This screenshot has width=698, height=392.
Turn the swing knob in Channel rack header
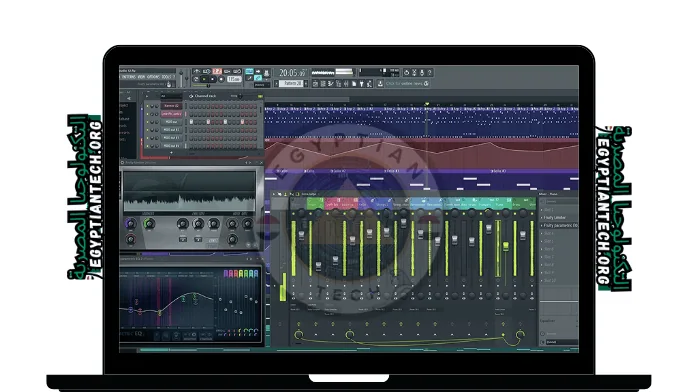tap(240, 96)
